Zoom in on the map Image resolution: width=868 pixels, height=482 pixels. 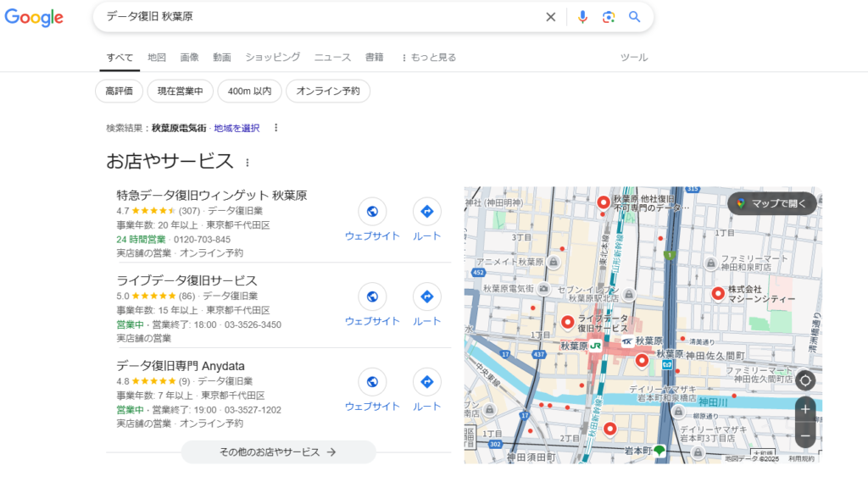[805, 409]
